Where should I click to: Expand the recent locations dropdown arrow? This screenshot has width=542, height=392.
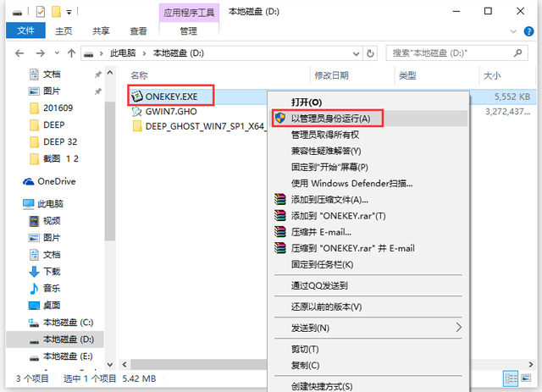point(57,53)
